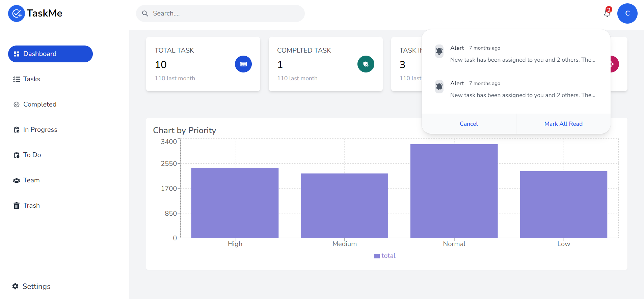The image size is (644, 299).
Task: Click the first Alert bell icon
Action: (439, 51)
